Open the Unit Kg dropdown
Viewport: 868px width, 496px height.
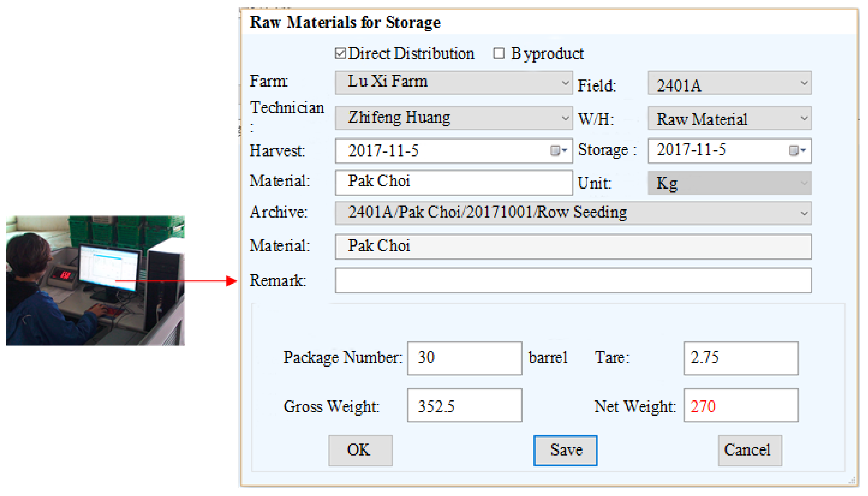click(804, 183)
